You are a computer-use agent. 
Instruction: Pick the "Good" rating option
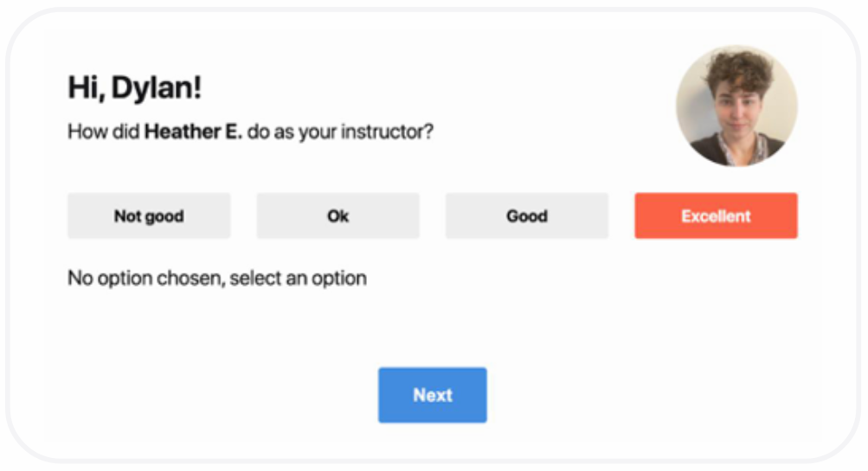coord(526,216)
